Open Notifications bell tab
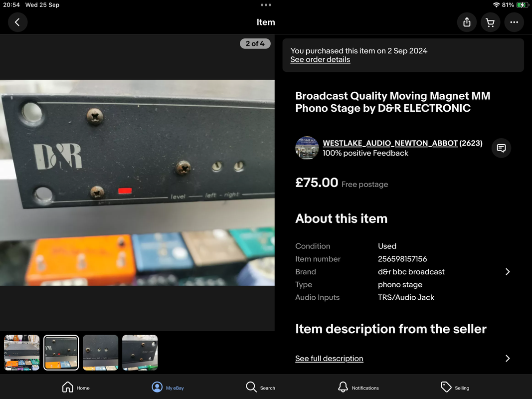 click(358, 388)
